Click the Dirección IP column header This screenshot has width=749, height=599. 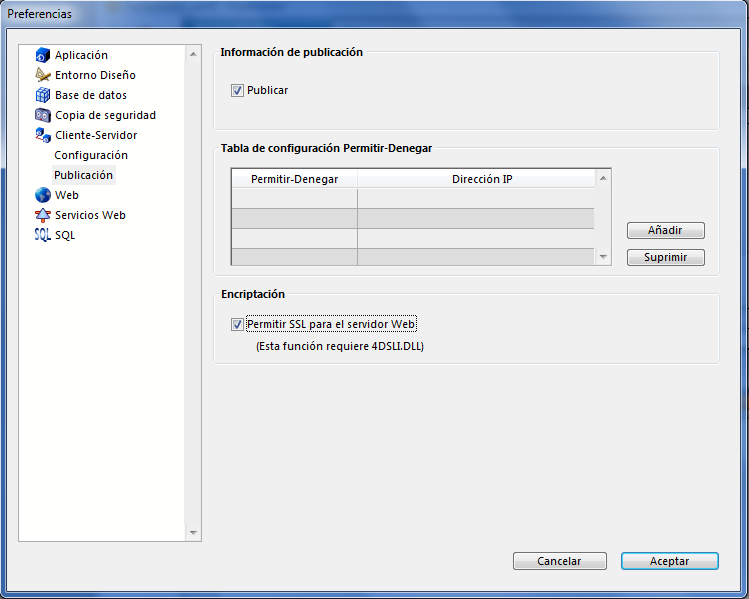pos(476,179)
